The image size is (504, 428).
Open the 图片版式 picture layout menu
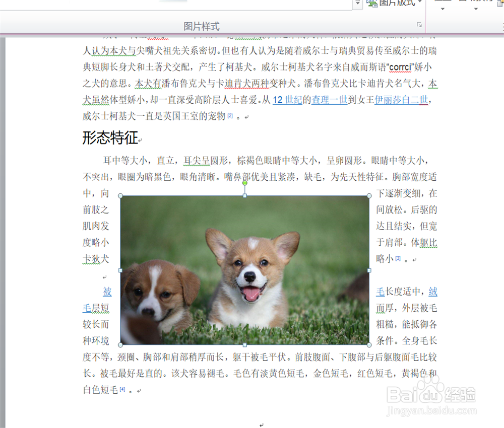click(x=395, y=3)
